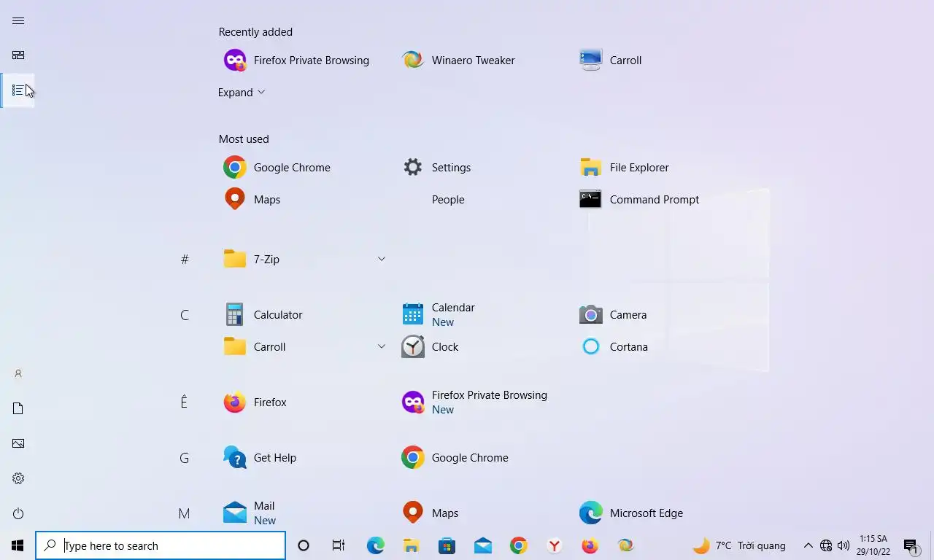The height and width of the screenshot is (560, 934).
Task: Open File Explorer on taskbar
Action: [411, 545]
